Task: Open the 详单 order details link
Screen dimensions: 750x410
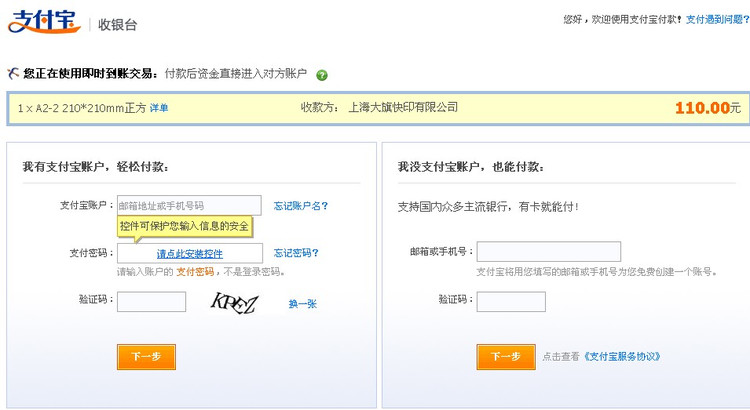Action: tap(159, 108)
